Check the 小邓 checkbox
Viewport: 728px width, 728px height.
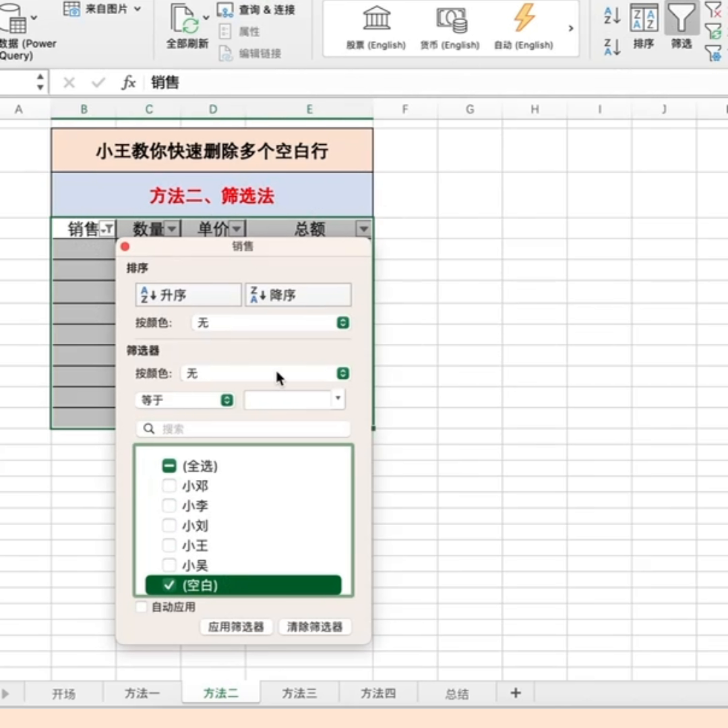(169, 485)
